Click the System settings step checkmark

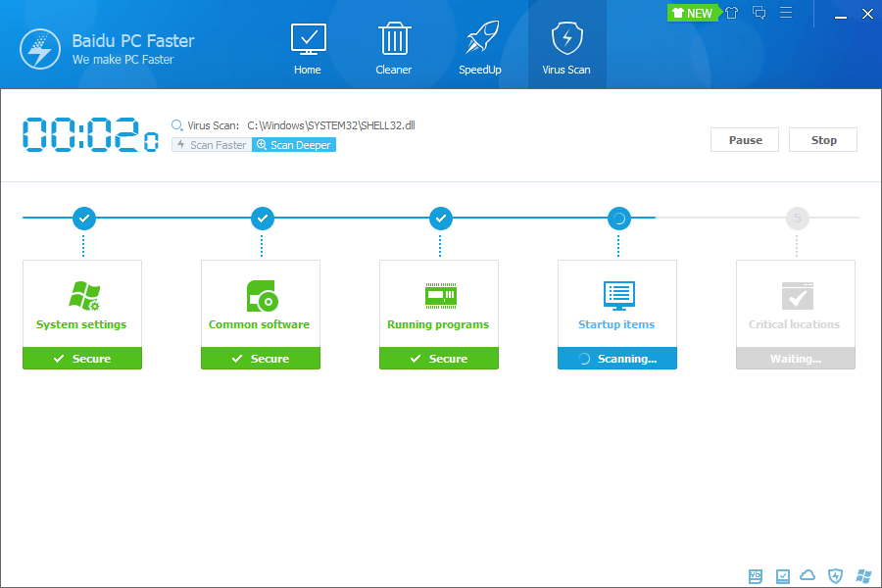pyautogui.click(x=84, y=219)
